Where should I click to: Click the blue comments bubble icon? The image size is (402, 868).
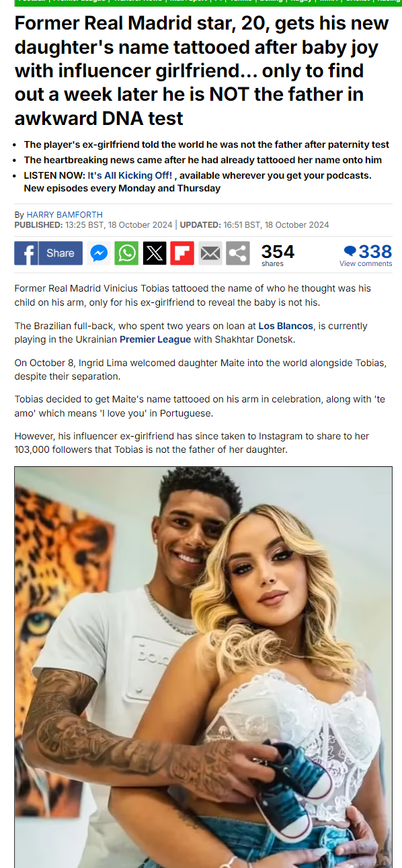pyautogui.click(x=350, y=251)
